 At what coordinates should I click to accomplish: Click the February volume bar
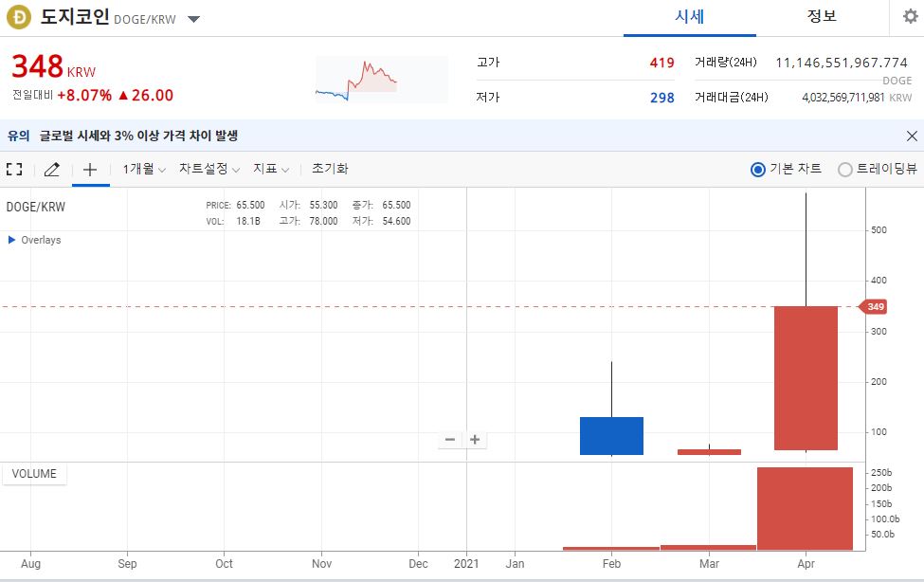(x=611, y=549)
